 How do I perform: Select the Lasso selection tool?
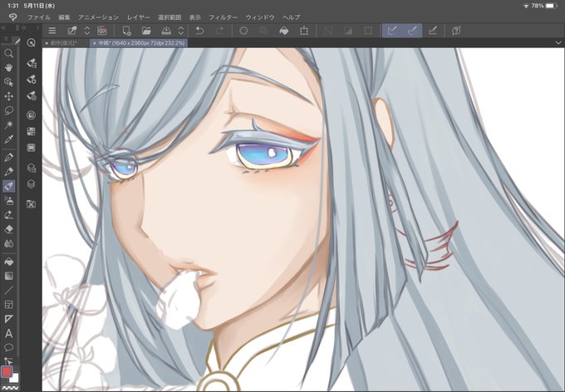tap(8, 110)
